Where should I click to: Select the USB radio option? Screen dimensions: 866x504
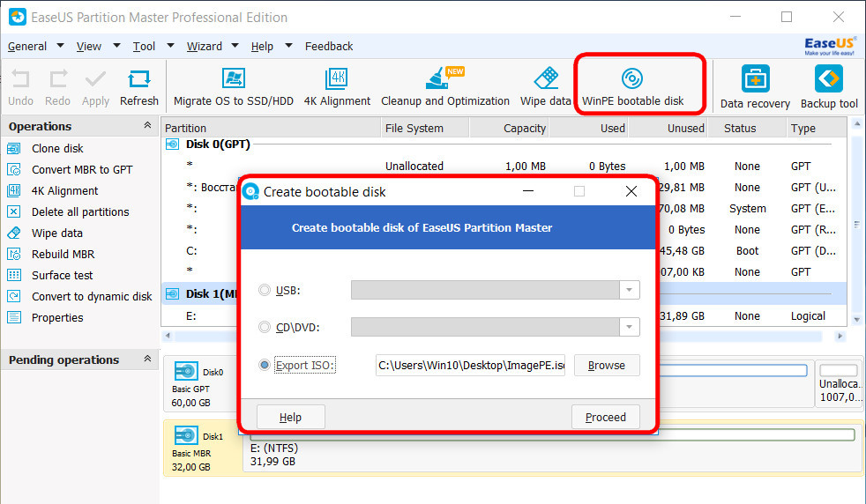pos(265,290)
